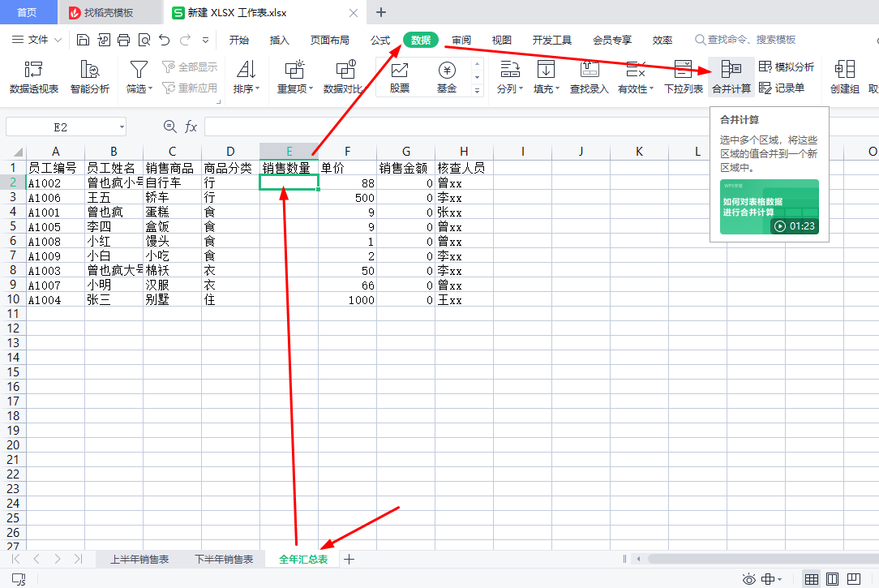The image size is (879, 588).
Task: Open the 插入 ribbon tab
Action: pyautogui.click(x=279, y=40)
